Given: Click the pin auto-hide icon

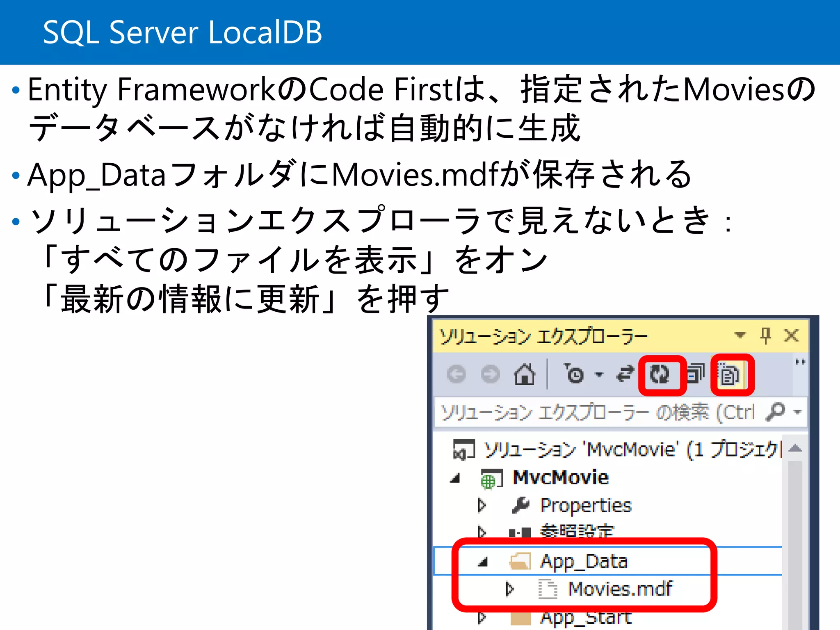Looking at the screenshot, I should click(x=765, y=336).
